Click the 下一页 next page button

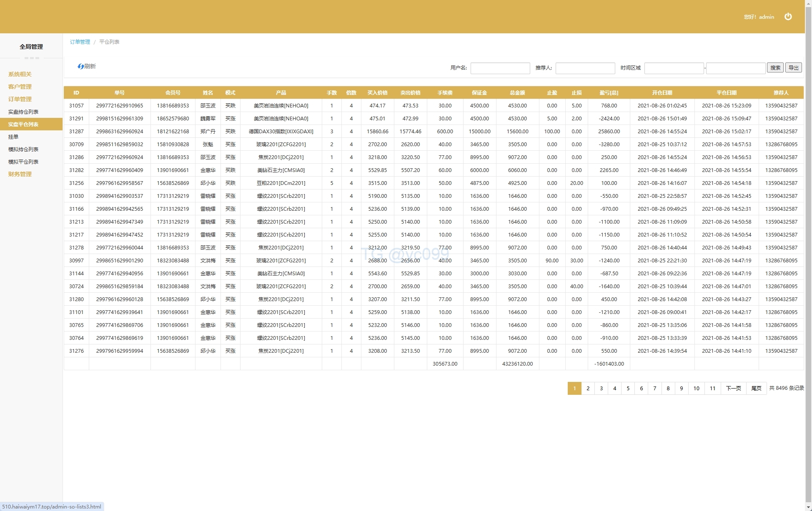(x=733, y=388)
